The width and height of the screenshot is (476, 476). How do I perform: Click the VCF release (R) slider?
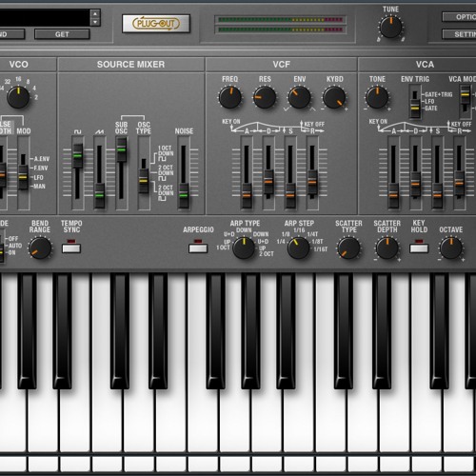(312, 182)
